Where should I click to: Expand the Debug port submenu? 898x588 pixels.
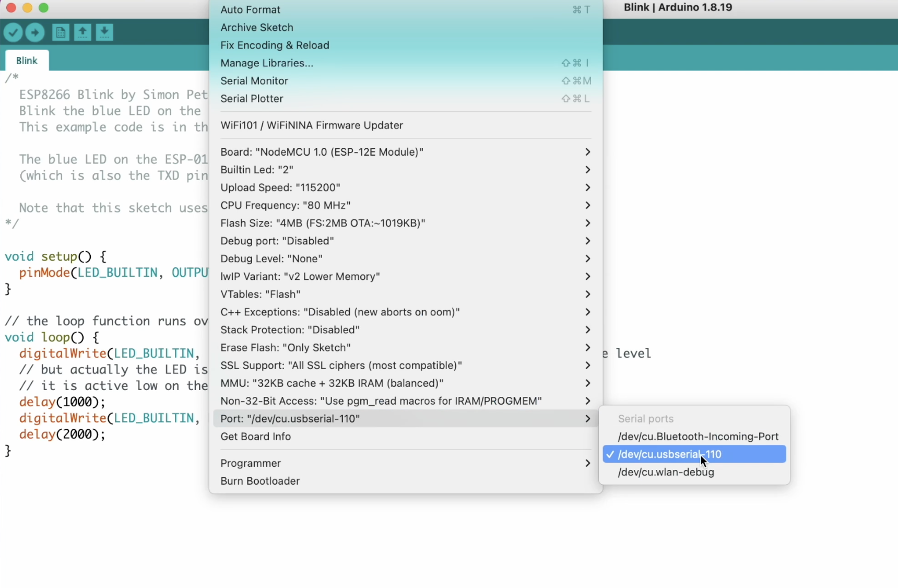coord(406,241)
